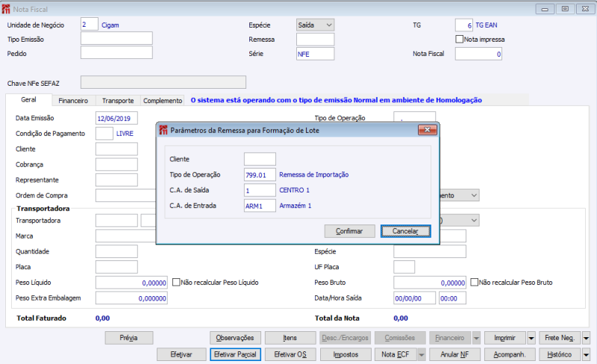Focus the Representante field
Image resolution: width=597 pixels, height=364 pixels.
pyautogui.click(x=116, y=180)
